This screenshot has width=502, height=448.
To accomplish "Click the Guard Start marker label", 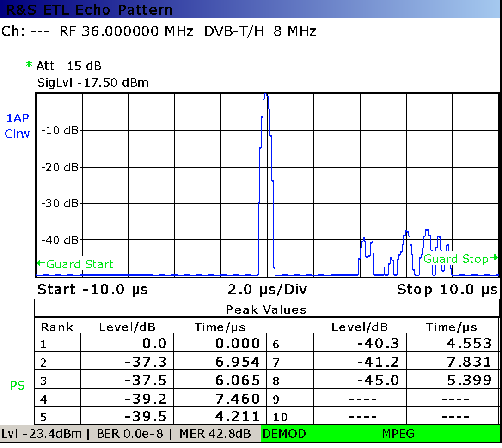I will tap(75, 264).
